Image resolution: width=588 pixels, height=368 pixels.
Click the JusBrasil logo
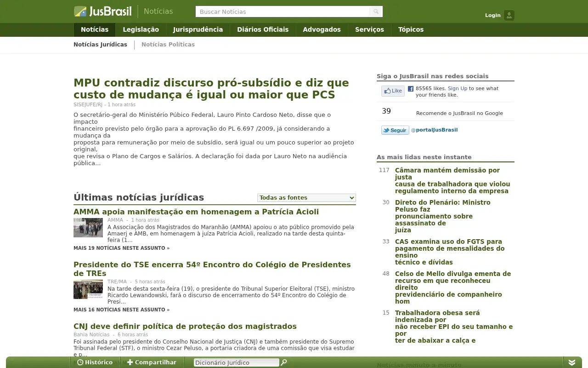coord(103,11)
